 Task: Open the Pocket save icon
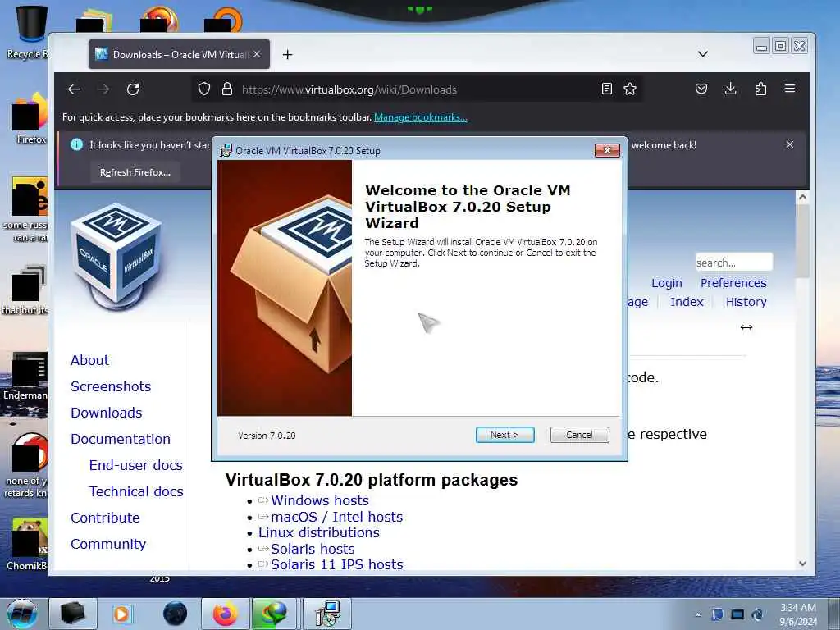pyautogui.click(x=701, y=89)
